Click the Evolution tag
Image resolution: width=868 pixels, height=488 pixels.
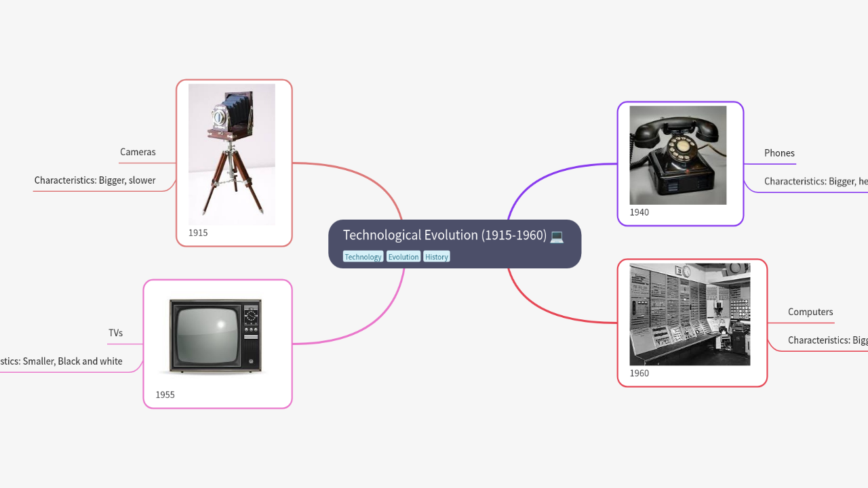[x=403, y=257]
